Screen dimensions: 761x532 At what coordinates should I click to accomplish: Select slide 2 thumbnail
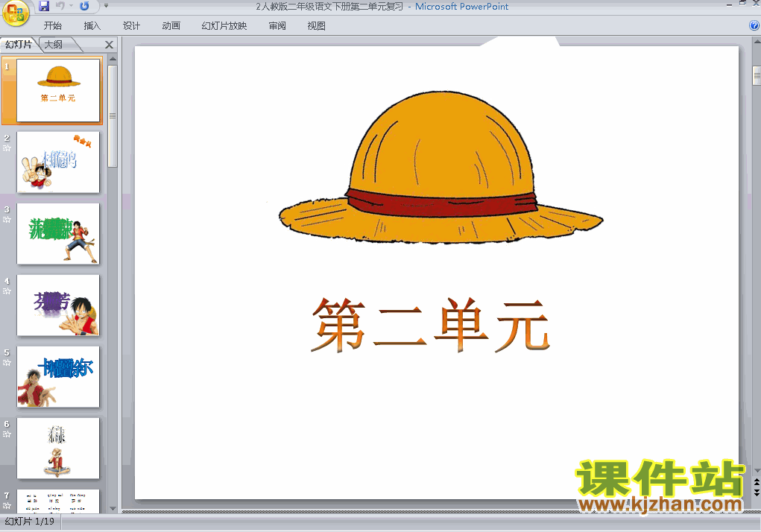coord(58,162)
